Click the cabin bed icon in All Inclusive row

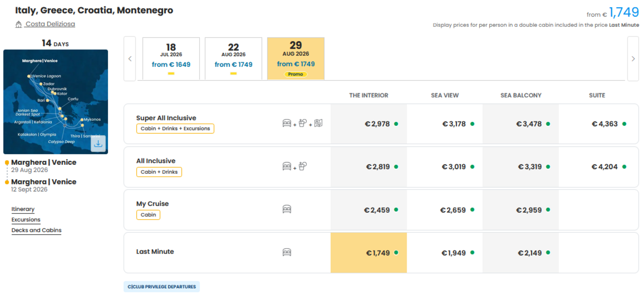point(287,166)
